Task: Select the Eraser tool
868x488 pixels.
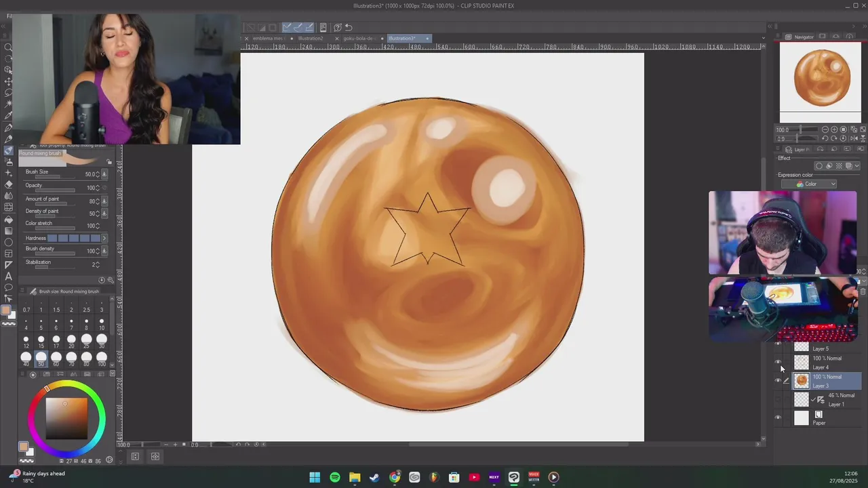Action: click(8, 184)
